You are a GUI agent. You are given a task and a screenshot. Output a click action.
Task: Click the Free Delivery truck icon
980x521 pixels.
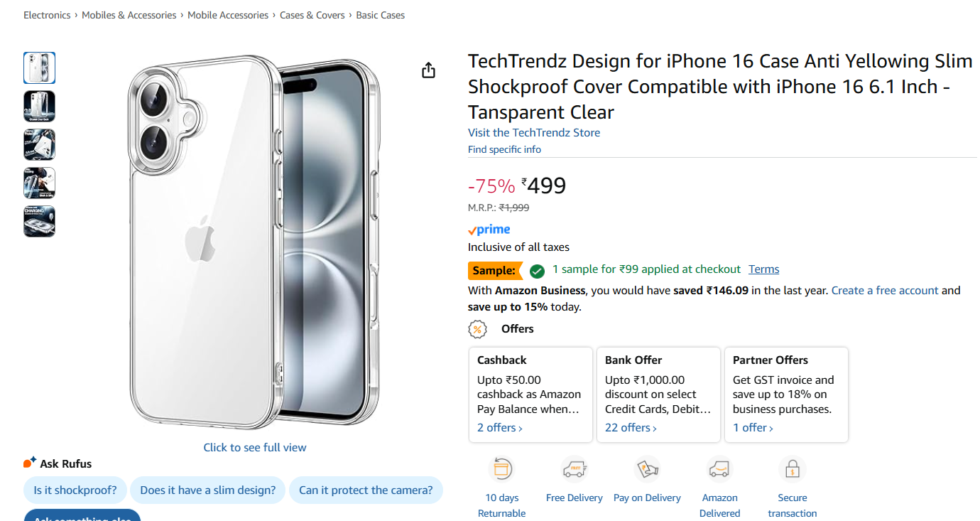(574, 469)
